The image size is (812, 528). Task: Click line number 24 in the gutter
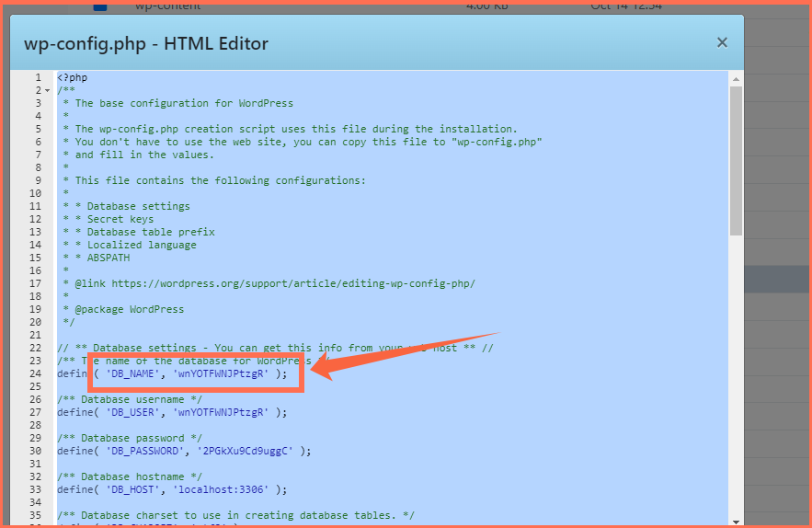click(x=35, y=373)
